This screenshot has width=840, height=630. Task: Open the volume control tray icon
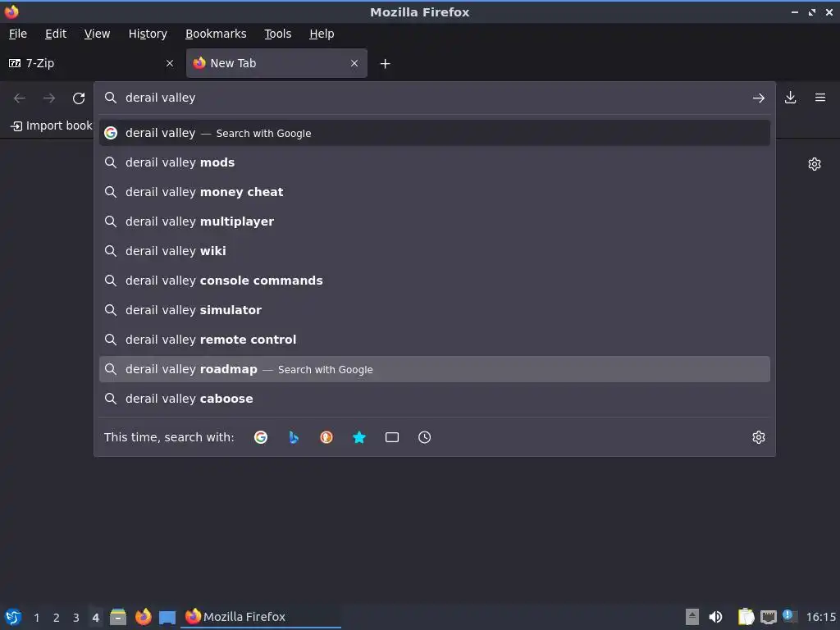715,617
